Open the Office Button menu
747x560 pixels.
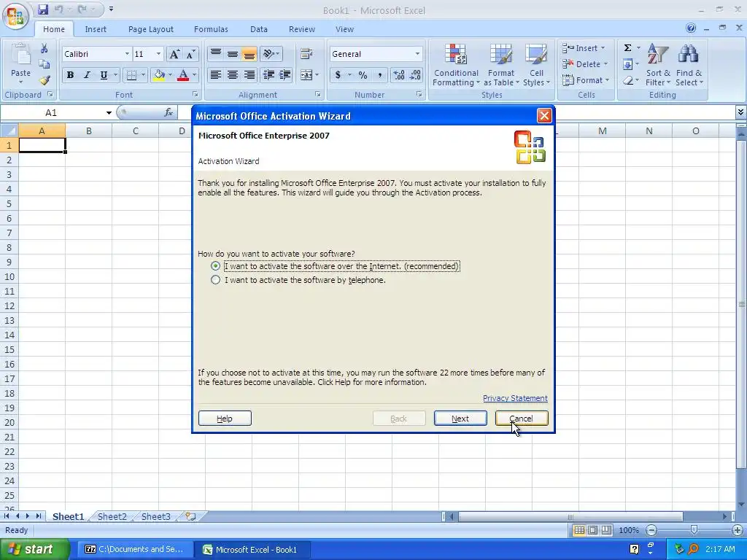(15, 16)
